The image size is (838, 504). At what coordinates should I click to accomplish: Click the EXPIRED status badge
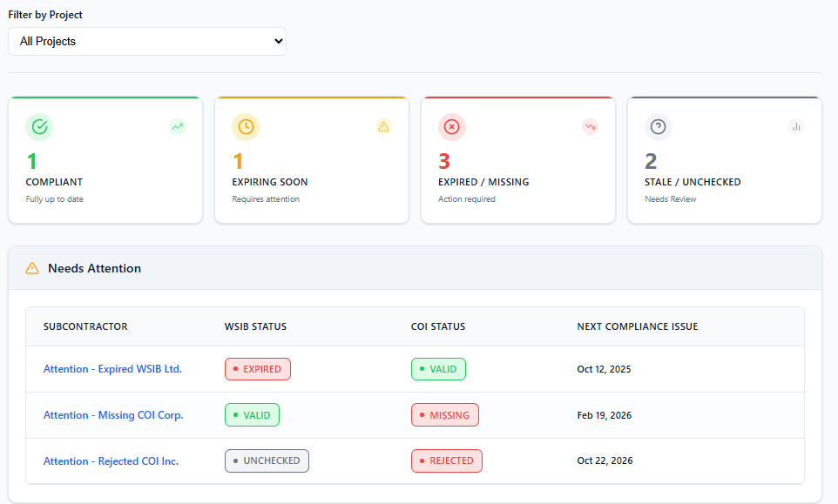[258, 368]
